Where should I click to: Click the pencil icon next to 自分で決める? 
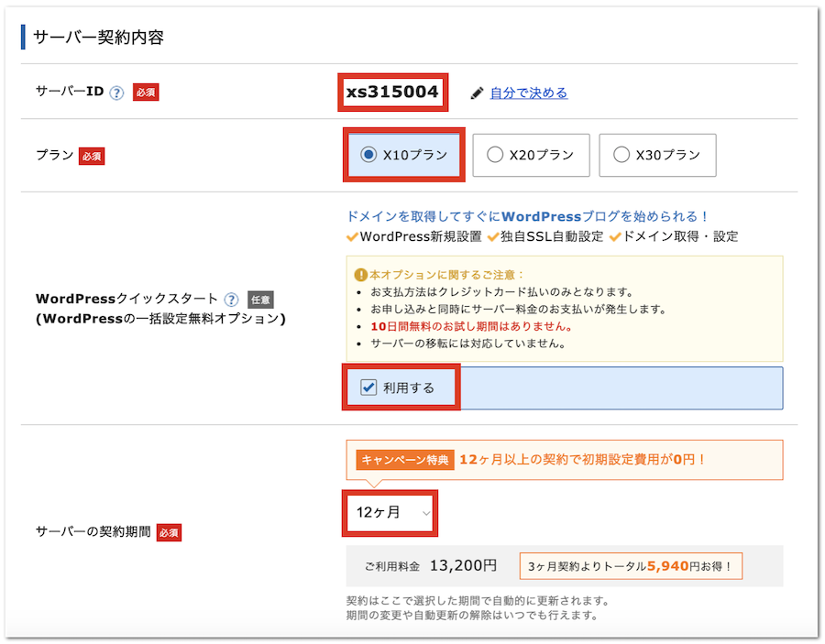tap(477, 93)
